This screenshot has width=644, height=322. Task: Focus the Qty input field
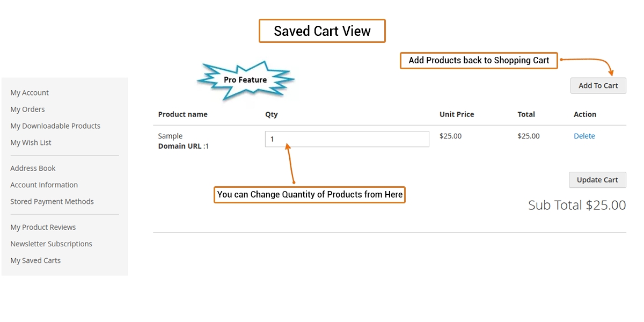[347, 139]
